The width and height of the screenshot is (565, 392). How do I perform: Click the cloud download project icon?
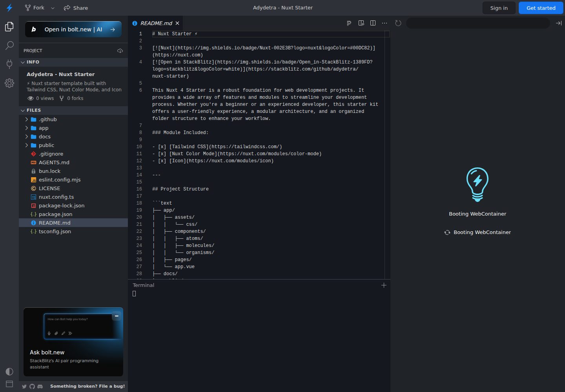point(120,51)
